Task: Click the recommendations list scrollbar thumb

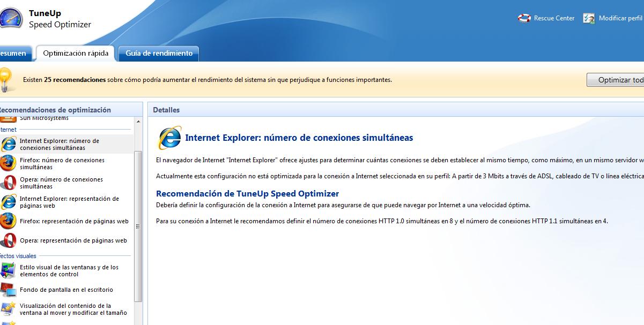Action: (138, 226)
